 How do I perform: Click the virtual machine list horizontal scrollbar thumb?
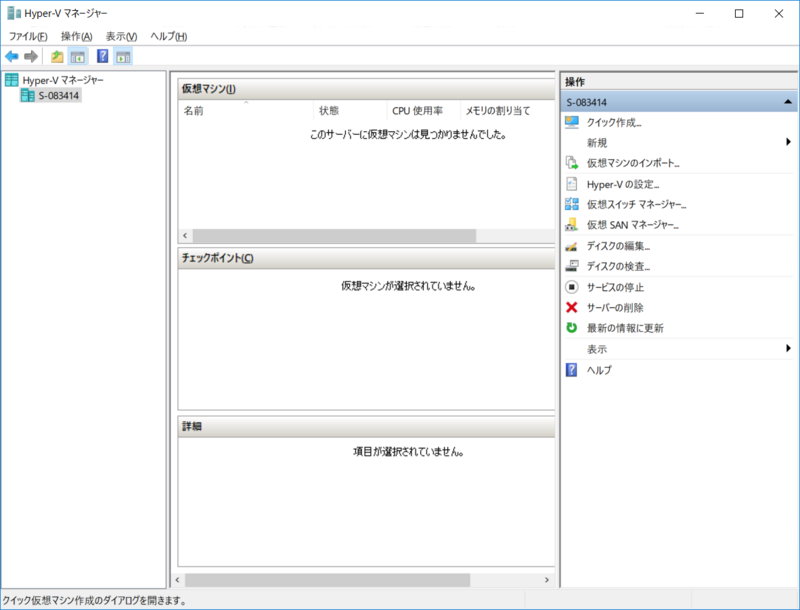coord(334,236)
